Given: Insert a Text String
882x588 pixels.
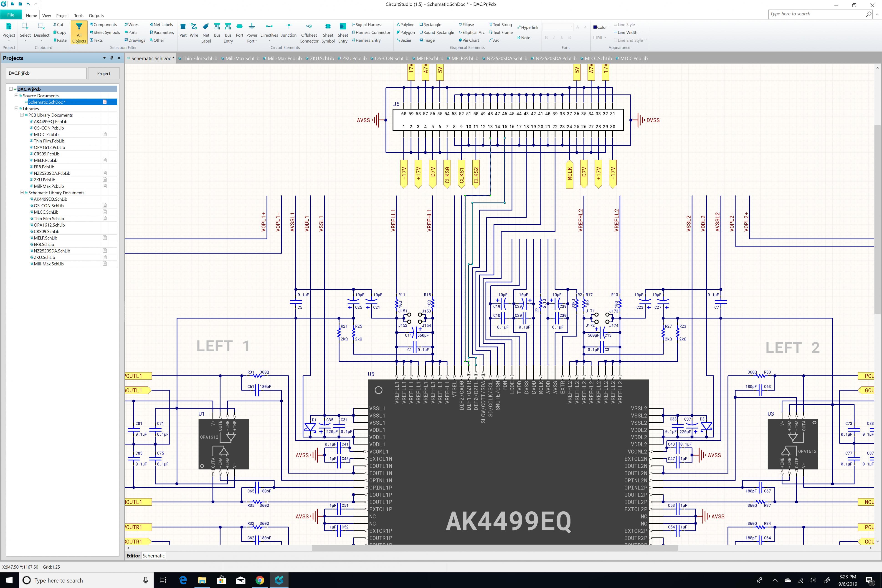Looking at the screenshot, I should pos(501,25).
